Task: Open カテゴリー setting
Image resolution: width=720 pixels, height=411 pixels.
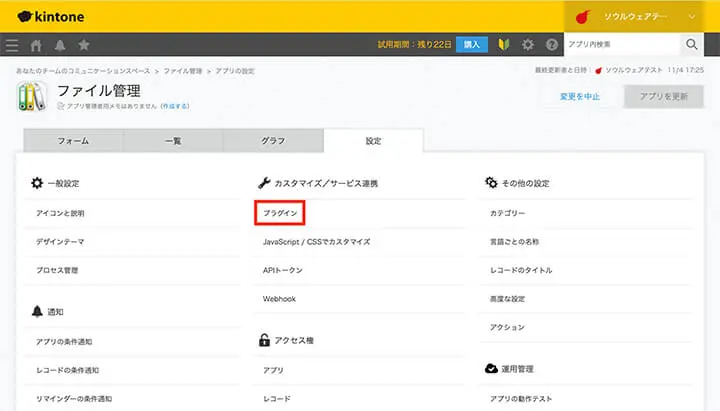Action: point(507,213)
